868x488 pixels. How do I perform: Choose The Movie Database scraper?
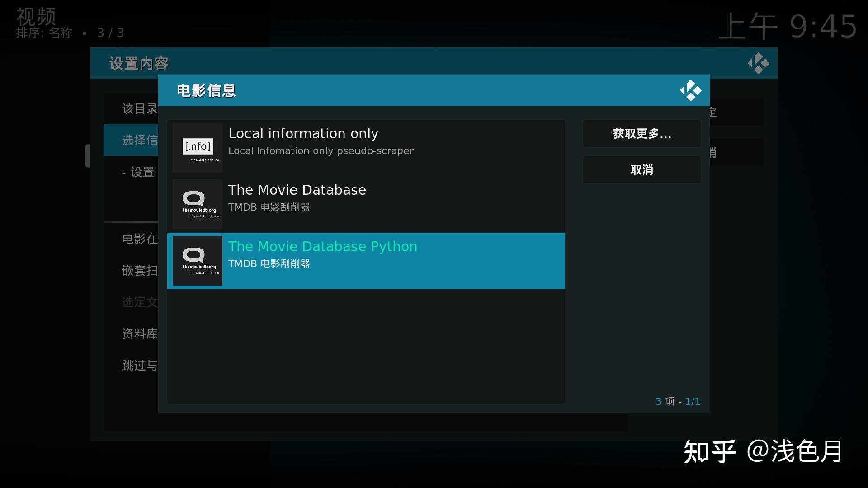366,204
